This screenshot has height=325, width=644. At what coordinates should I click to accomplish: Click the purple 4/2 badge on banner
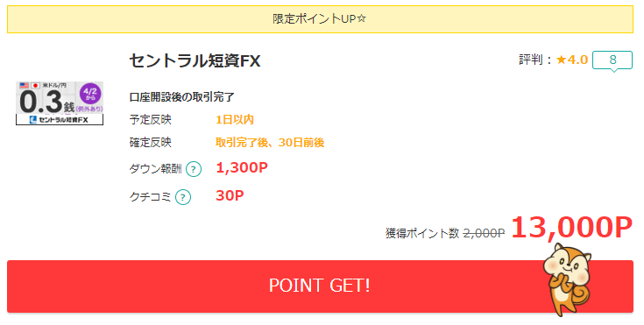click(x=90, y=94)
